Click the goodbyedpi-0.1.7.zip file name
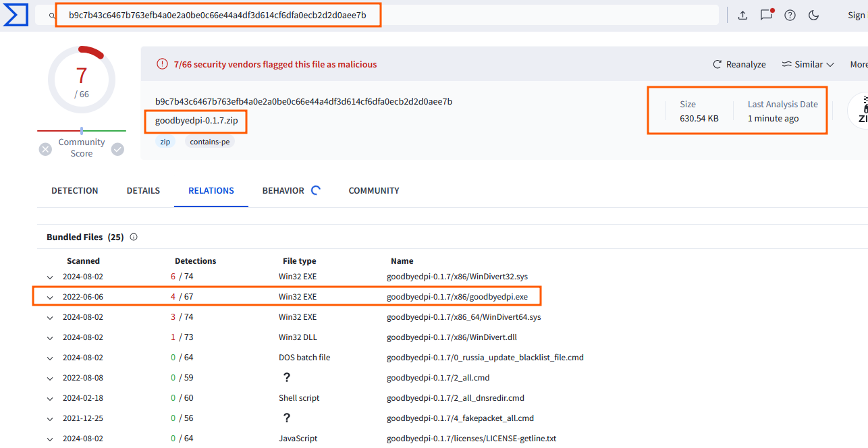868x448 pixels. click(x=196, y=122)
